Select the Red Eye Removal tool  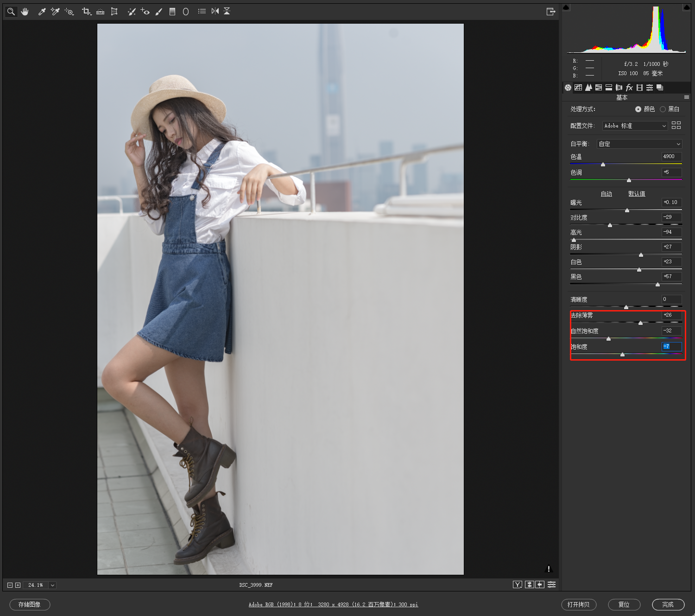tap(145, 12)
